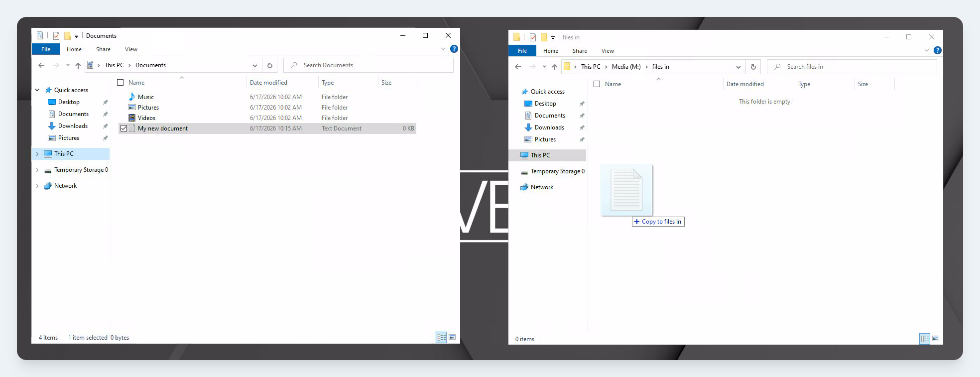Open Share tab in files in window
Viewport: 980px width, 377px height.
(x=580, y=51)
